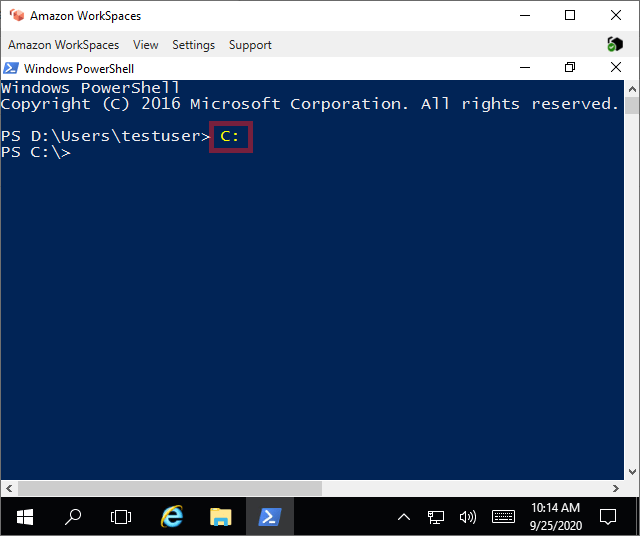640x536 pixels.
Task: Open File Explorer from the taskbar
Action: (x=220, y=517)
